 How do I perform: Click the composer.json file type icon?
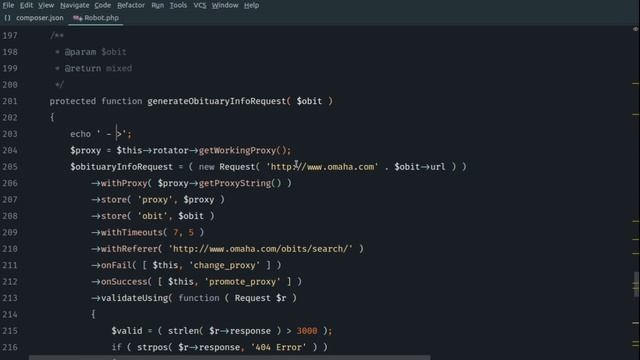coord(7,18)
